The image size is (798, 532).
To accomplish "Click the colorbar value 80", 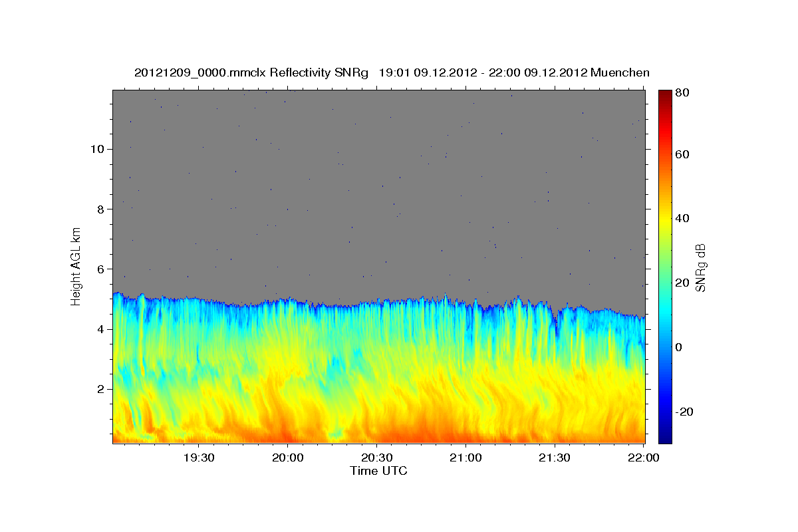I will [x=683, y=92].
